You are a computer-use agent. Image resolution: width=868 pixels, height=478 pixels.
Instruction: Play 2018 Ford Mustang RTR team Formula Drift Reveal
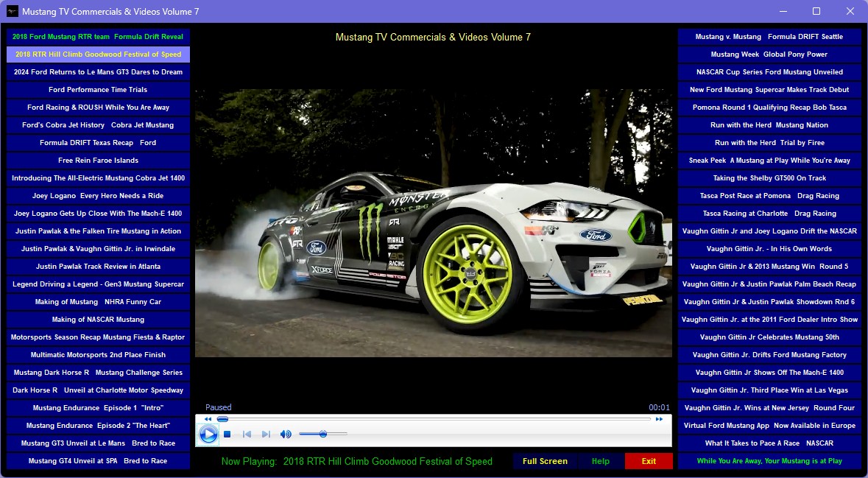point(98,37)
